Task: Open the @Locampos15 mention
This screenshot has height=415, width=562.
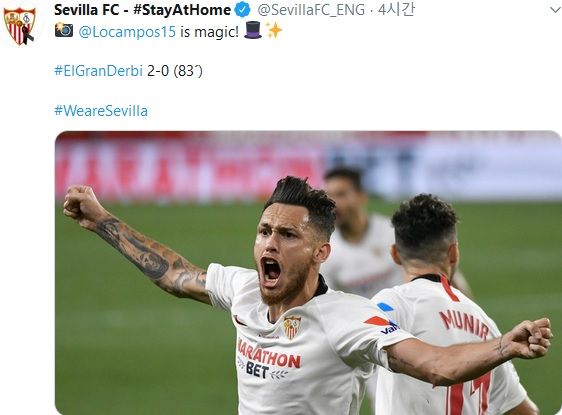Action: click(127, 32)
